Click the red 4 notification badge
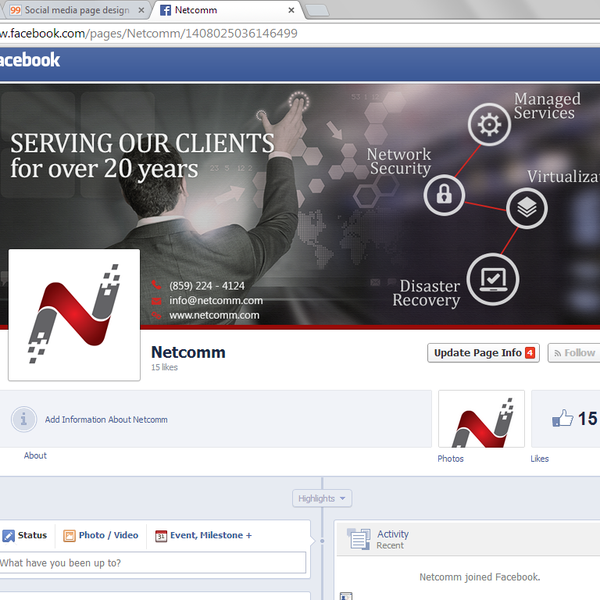Screen dimensions: 600x600 [530, 353]
